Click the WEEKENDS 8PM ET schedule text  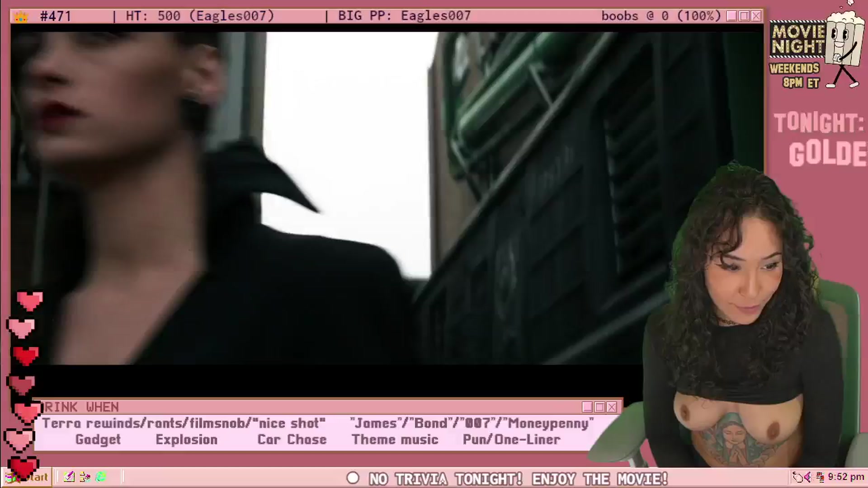click(x=794, y=75)
